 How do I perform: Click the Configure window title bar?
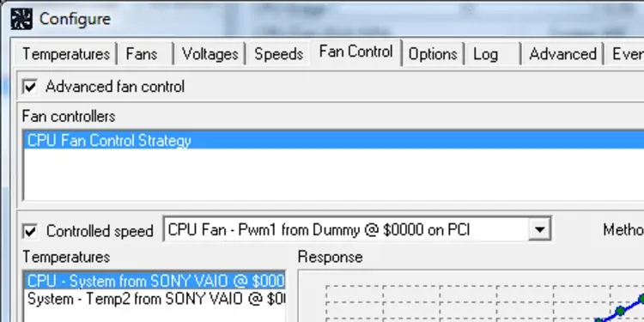[329, 19]
